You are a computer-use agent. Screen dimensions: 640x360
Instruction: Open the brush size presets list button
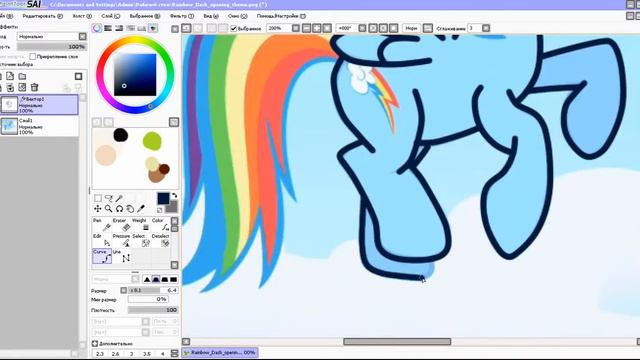(175, 353)
